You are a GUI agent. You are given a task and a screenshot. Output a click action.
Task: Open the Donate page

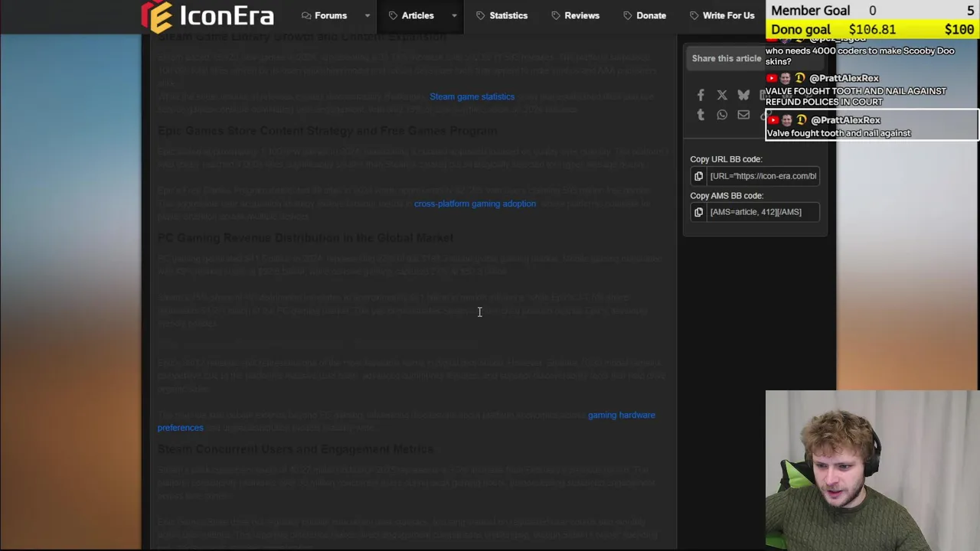pyautogui.click(x=644, y=15)
